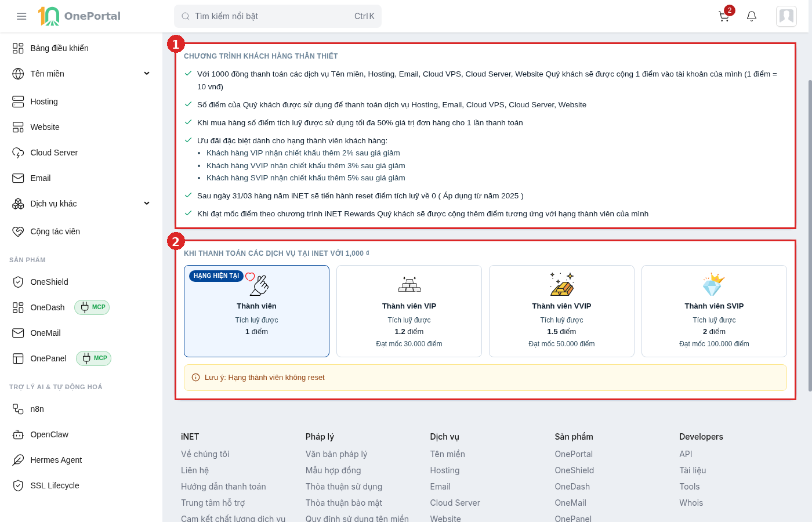This screenshot has width=812, height=522.
Task: Open the Tên miền link under Dịch vụ
Action: click(448, 454)
